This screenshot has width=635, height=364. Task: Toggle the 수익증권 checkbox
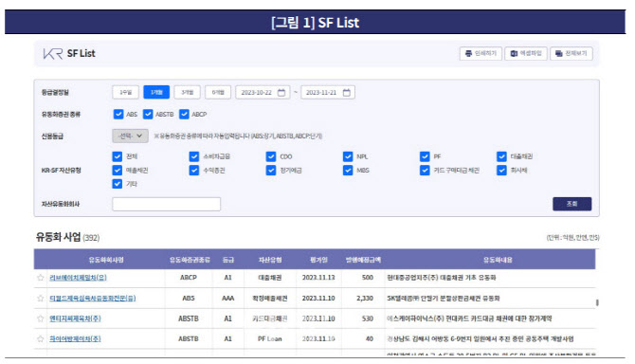click(x=194, y=170)
